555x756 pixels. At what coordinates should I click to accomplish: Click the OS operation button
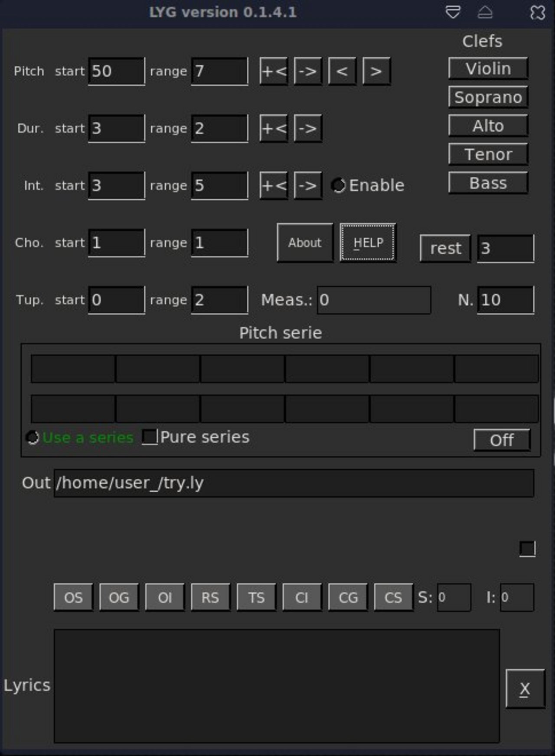[x=73, y=597]
